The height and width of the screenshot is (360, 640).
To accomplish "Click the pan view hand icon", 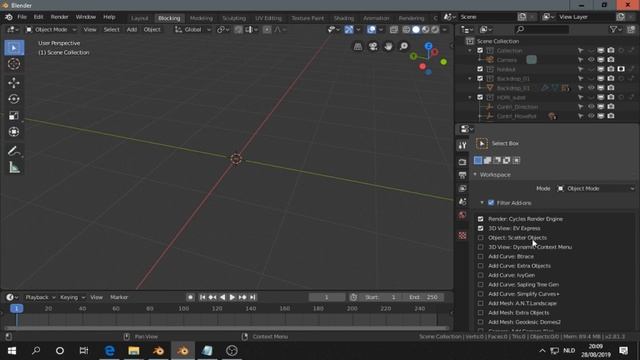I will [388, 46].
